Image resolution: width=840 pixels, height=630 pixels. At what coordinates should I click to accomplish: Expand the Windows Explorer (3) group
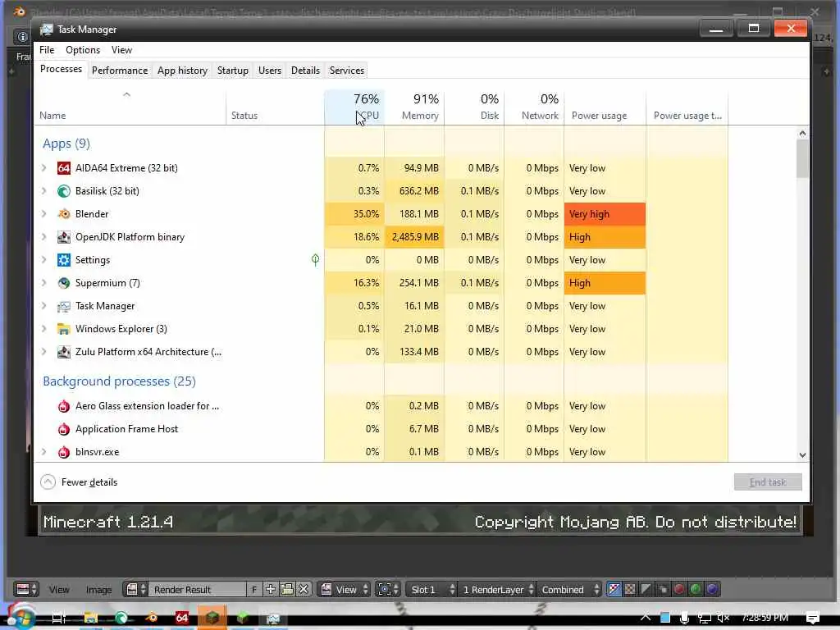click(x=44, y=329)
